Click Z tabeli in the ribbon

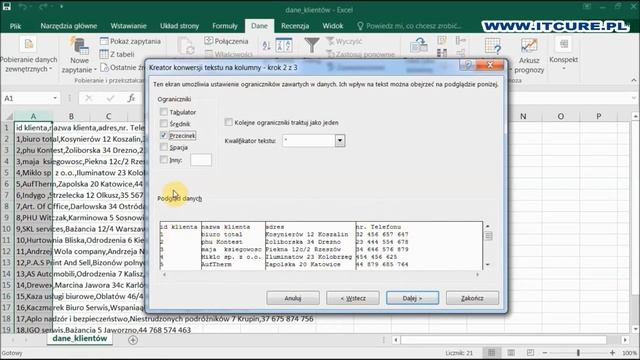click(117, 54)
